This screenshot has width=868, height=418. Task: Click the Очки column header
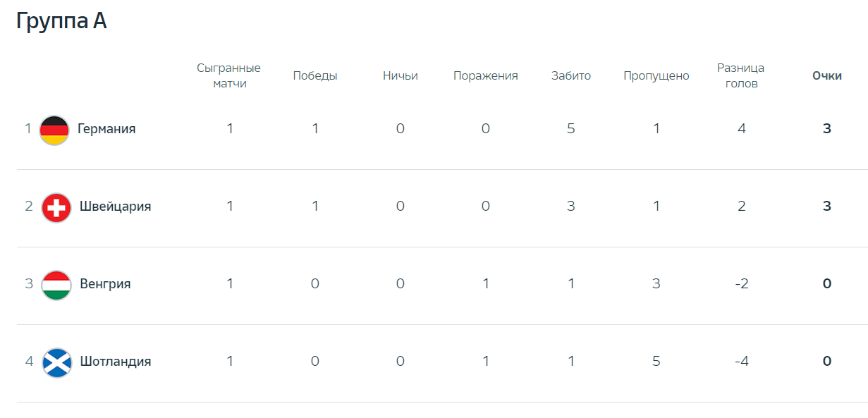pos(827,76)
